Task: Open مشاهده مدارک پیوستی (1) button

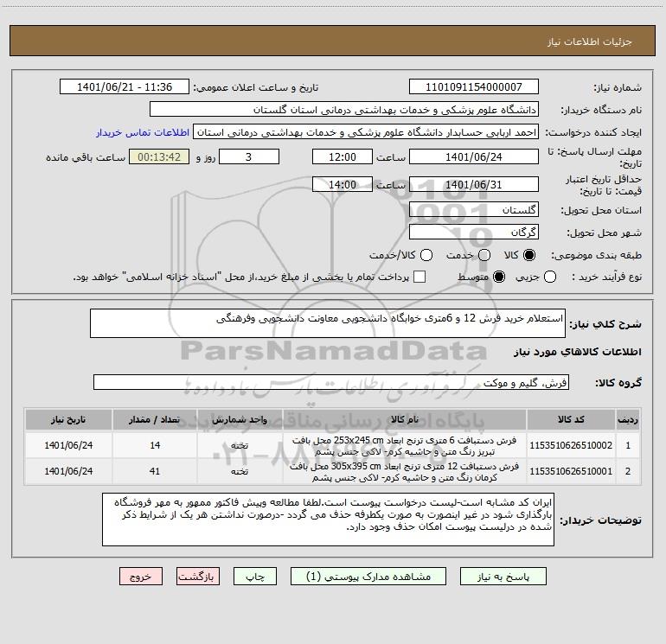Action: coord(368,577)
